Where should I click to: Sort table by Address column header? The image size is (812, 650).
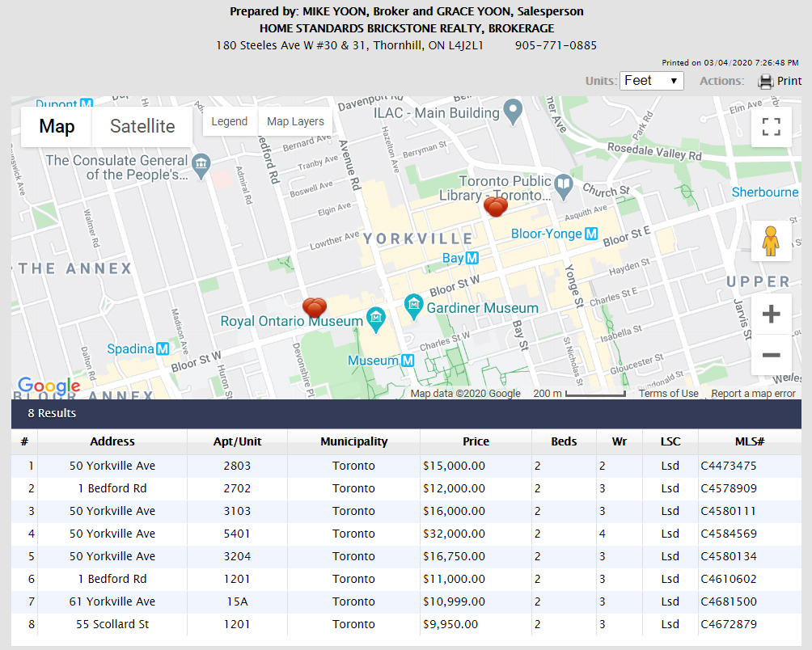point(112,441)
